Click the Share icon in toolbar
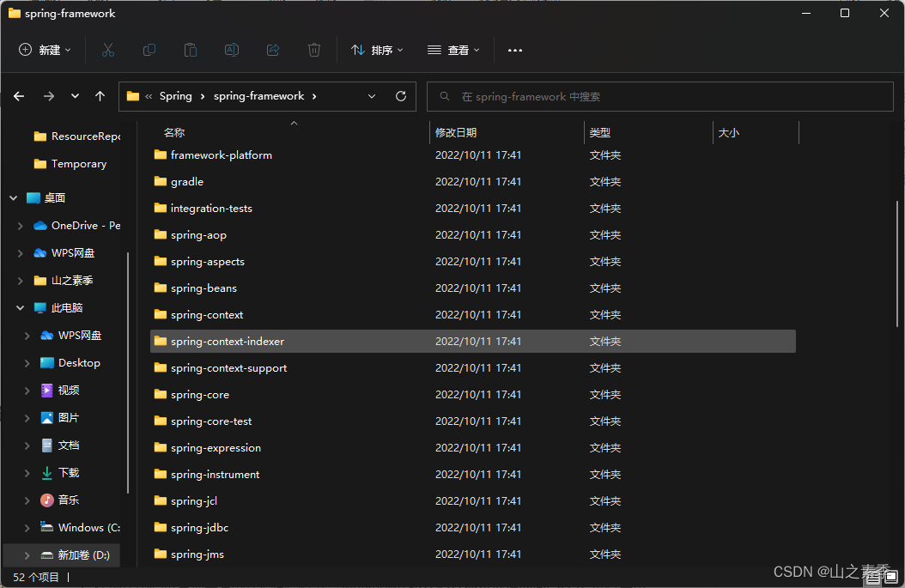This screenshot has width=905, height=588. coord(273,50)
